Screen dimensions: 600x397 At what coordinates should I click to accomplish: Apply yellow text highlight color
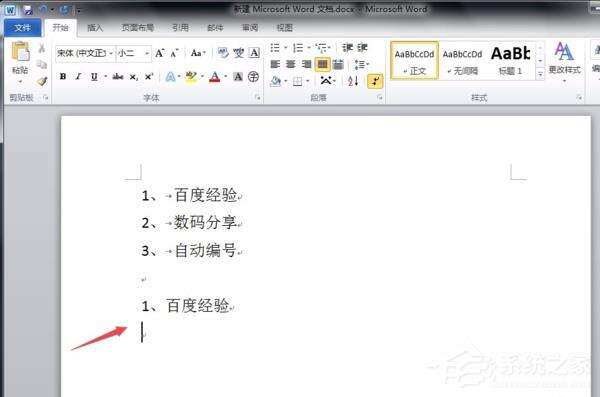(x=191, y=77)
